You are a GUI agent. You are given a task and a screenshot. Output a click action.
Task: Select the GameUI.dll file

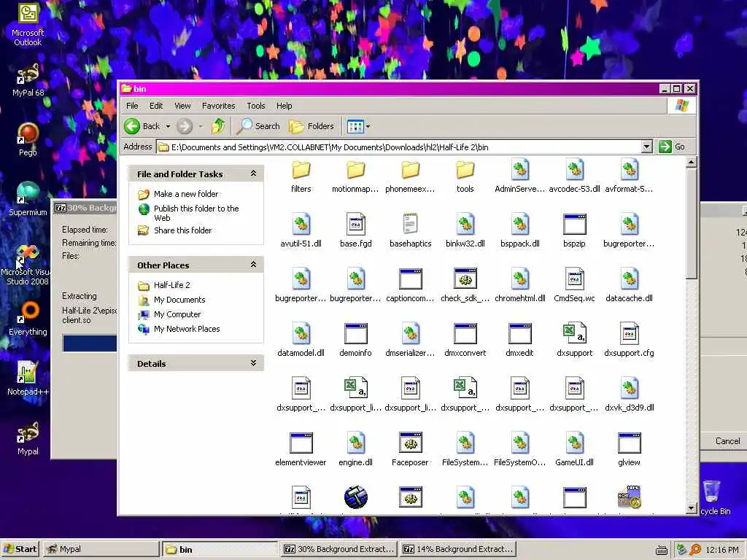(x=575, y=450)
